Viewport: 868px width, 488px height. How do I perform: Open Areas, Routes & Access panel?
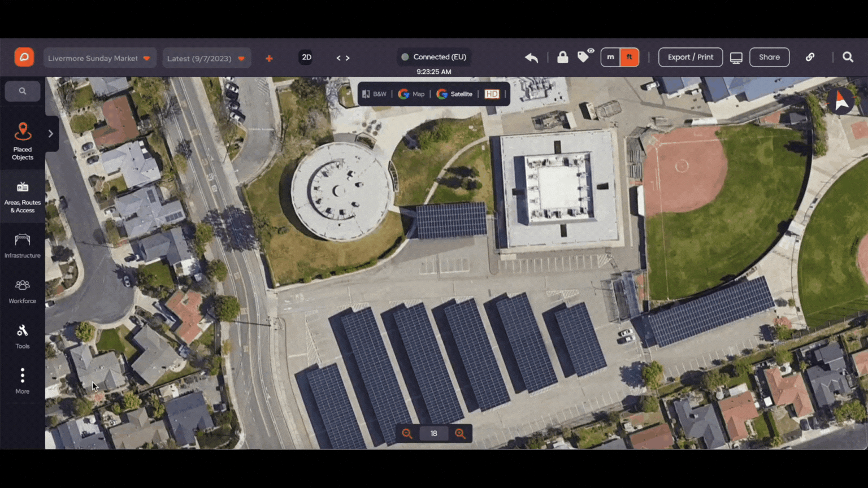point(23,197)
